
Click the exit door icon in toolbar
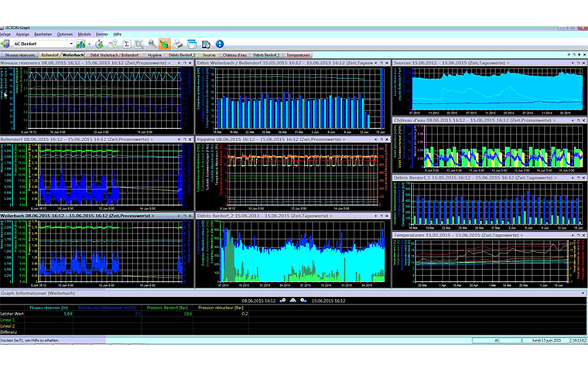click(5, 44)
